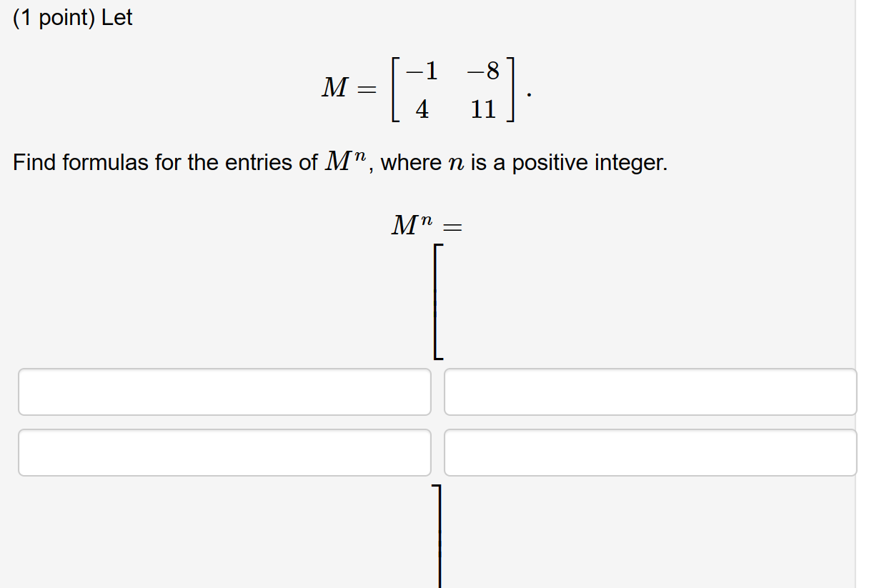Click the bottom-left matrix entry input field
Screen dimensions: 884x588
(x=224, y=452)
